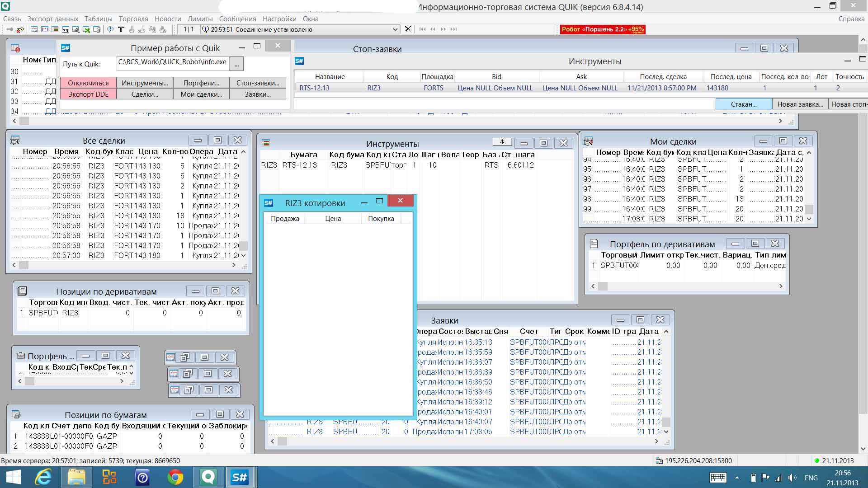
Task: Open the Связь menu
Action: point(12,19)
